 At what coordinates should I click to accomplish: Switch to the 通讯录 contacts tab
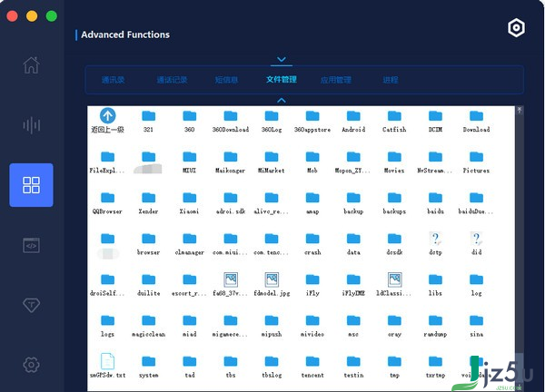114,80
